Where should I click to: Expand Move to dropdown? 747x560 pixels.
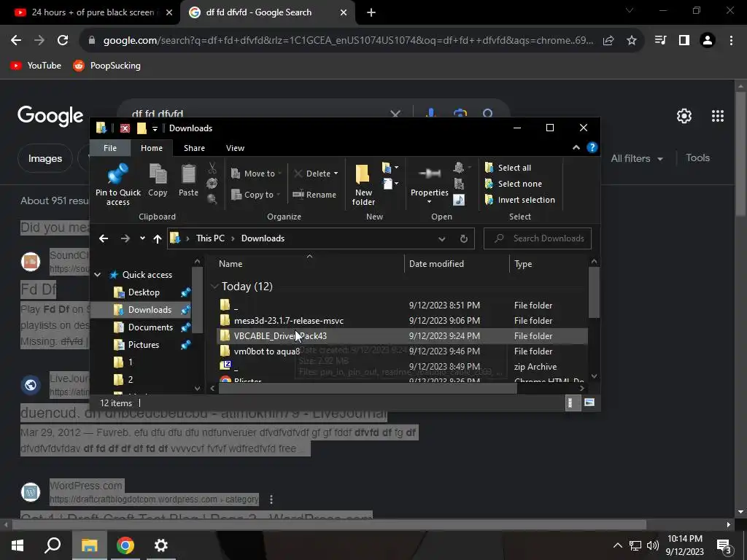279,174
